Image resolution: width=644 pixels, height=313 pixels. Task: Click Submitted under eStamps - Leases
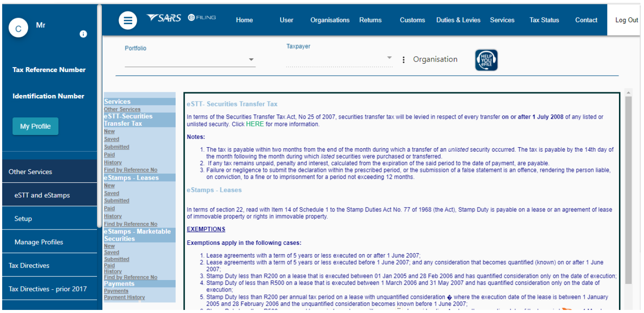pyautogui.click(x=116, y=201)
